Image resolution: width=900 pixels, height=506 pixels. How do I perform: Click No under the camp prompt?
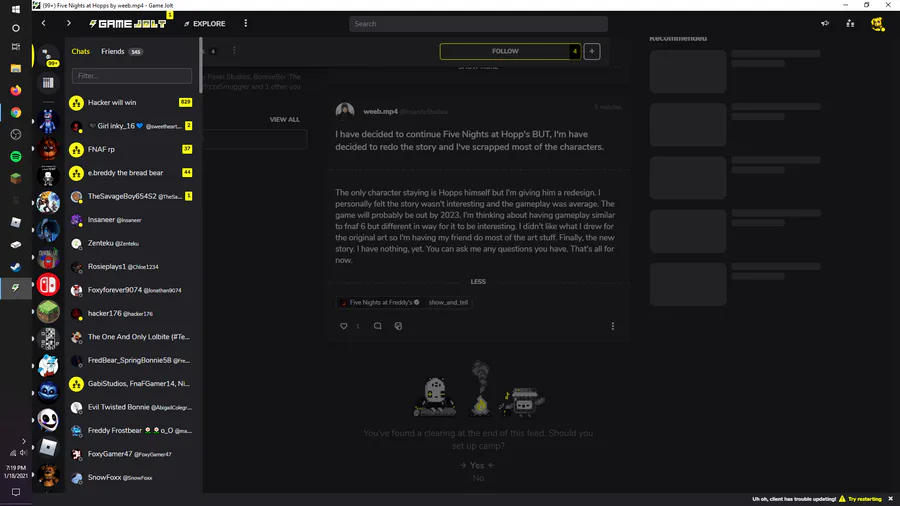point(478,478)
